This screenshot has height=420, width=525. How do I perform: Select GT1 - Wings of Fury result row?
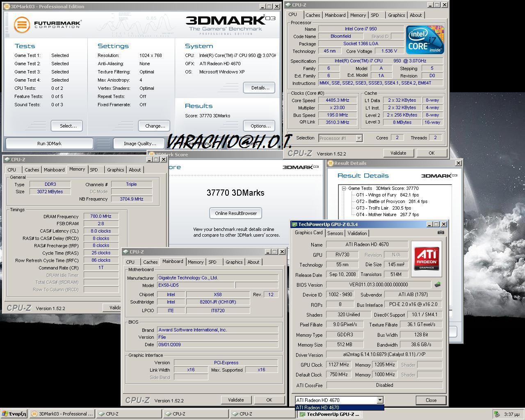coord(387,195)
